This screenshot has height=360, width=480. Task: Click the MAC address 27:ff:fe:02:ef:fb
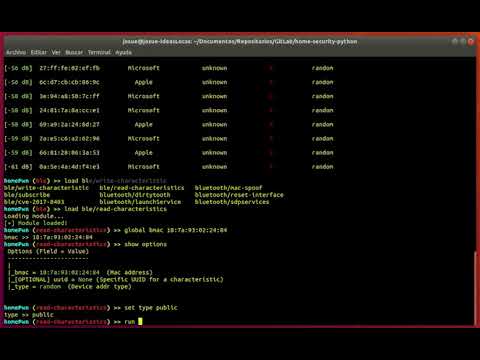[69, 68]
